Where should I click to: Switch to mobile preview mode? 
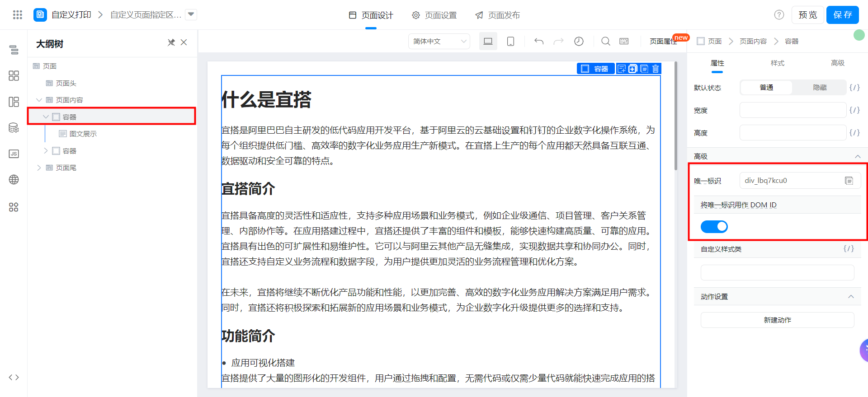[x=510, y=41]
